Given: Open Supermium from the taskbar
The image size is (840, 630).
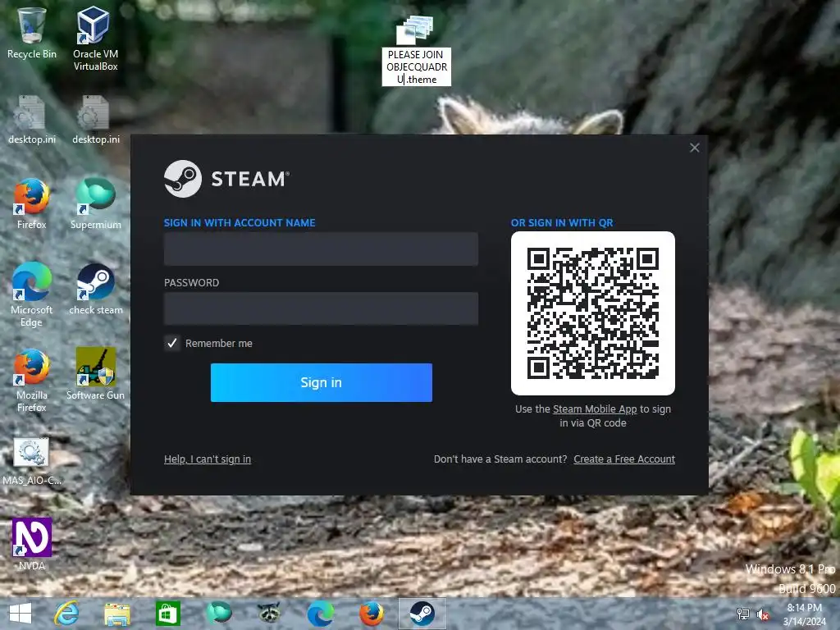Looking at the screenshot, I should [x=218, y=613].
